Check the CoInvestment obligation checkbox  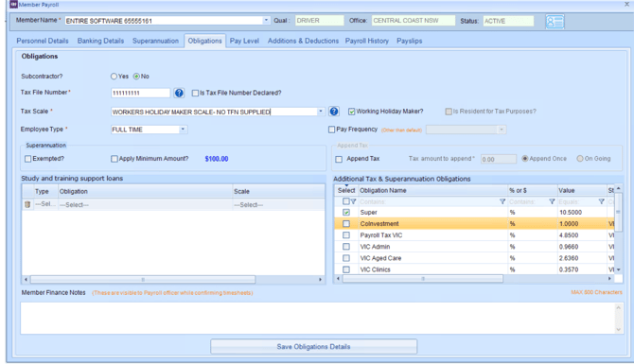346,223
